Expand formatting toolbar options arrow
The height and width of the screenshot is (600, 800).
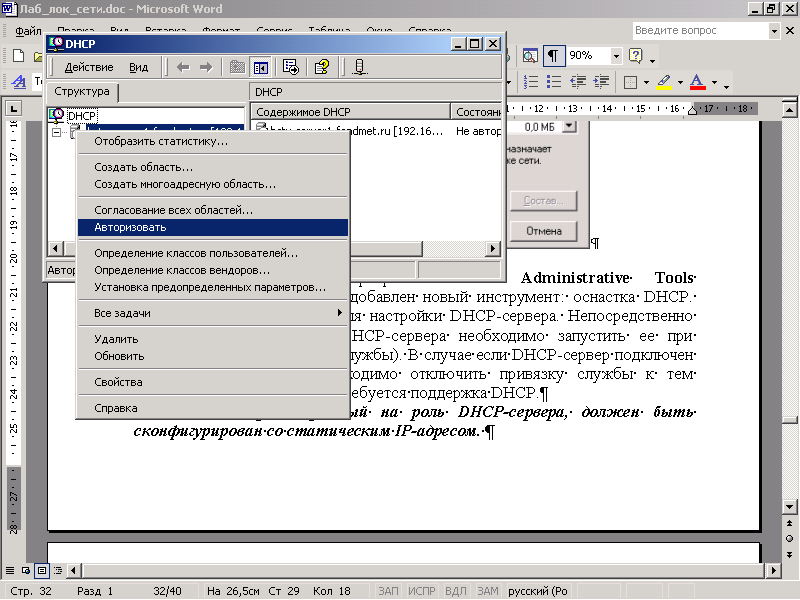[727, 87]
